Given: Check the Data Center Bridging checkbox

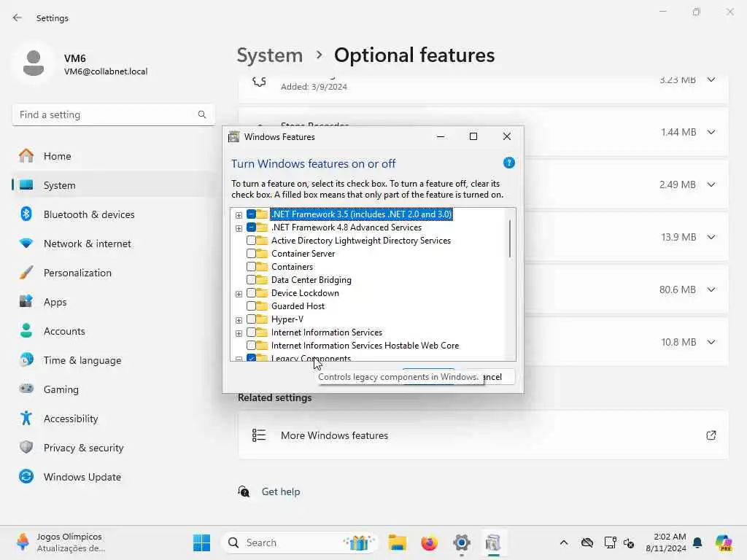Looking at the screenshot, I should click(251, 280).
